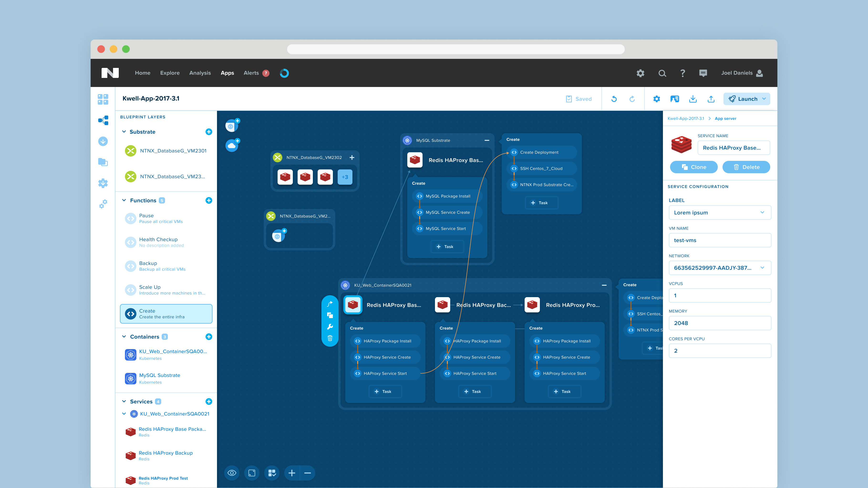This screenshot has height=488, width=868.
Task: Open the folders sidebar icon
Action: click(x=103, y=162)
